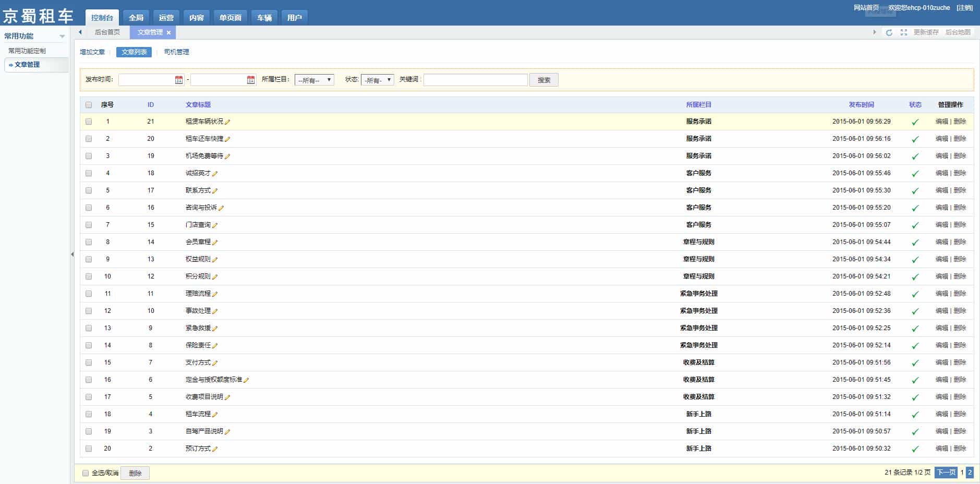Check the select-all checkbox in table header

pos(89,105)
